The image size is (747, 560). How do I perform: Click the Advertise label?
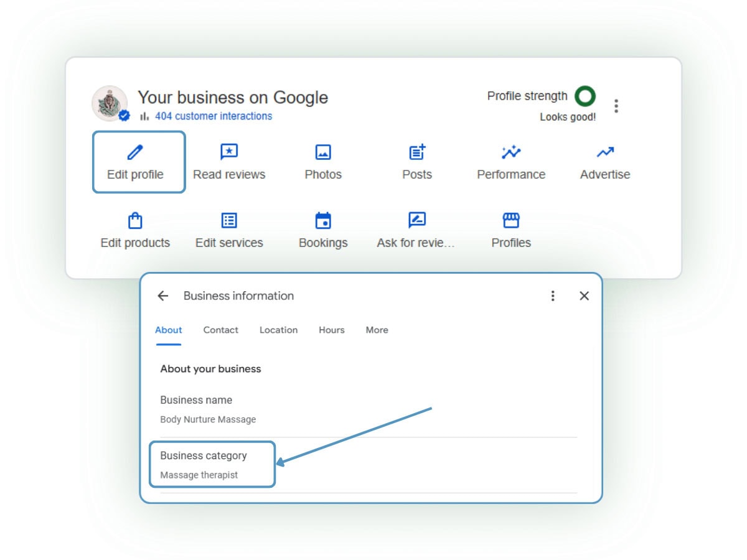(605, 174)
